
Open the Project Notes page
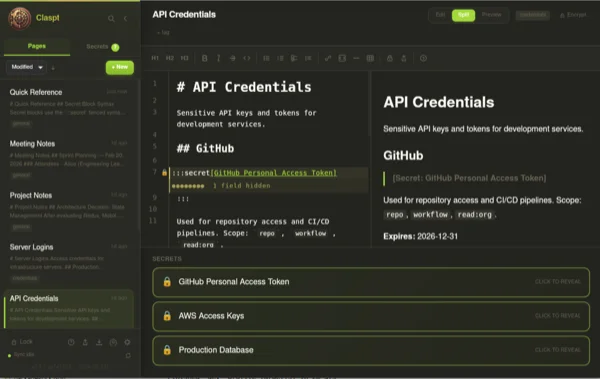tap(69, 210)
